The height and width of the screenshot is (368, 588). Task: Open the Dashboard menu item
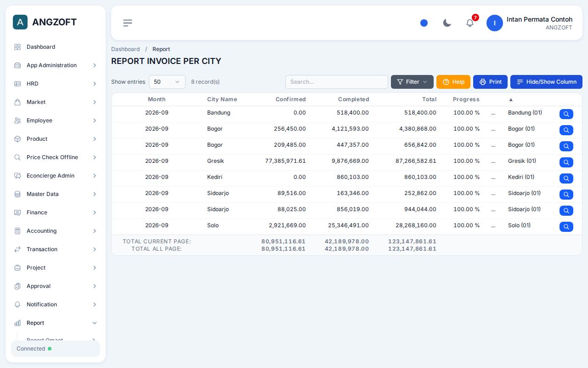click(56, 47)
